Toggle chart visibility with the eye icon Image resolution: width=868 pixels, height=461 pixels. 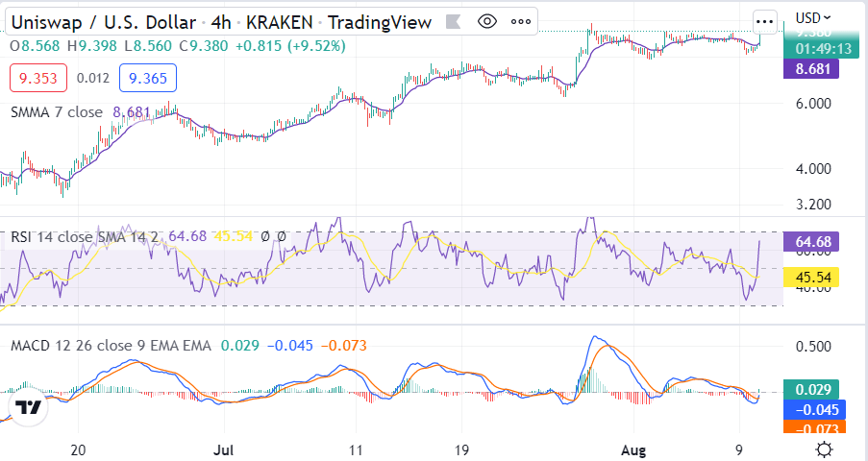(486, 21)
